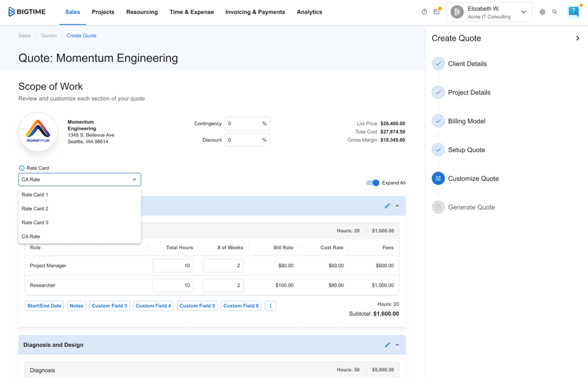Screen dimensions: 588x378
Task: Open the more options three-dot button
Action: pyautogui.click(x=270, y=306)
